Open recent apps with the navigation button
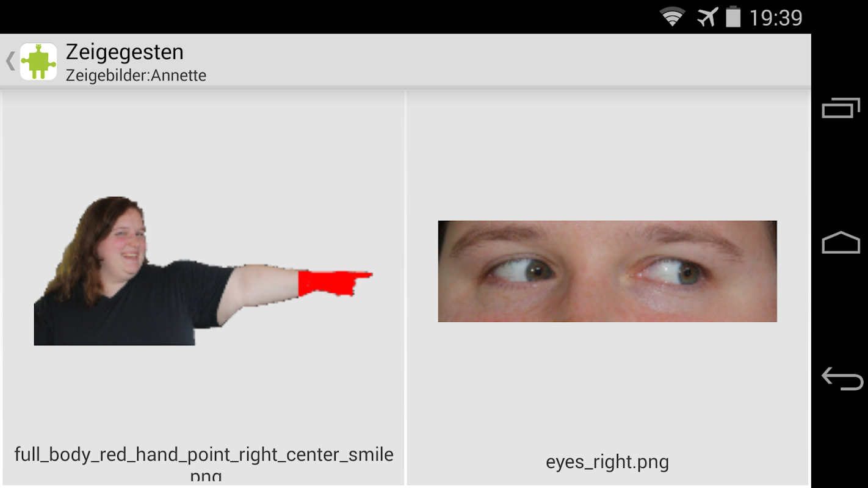Image resolution: width=868 pixels, height=488 pixels. point(841,108)
